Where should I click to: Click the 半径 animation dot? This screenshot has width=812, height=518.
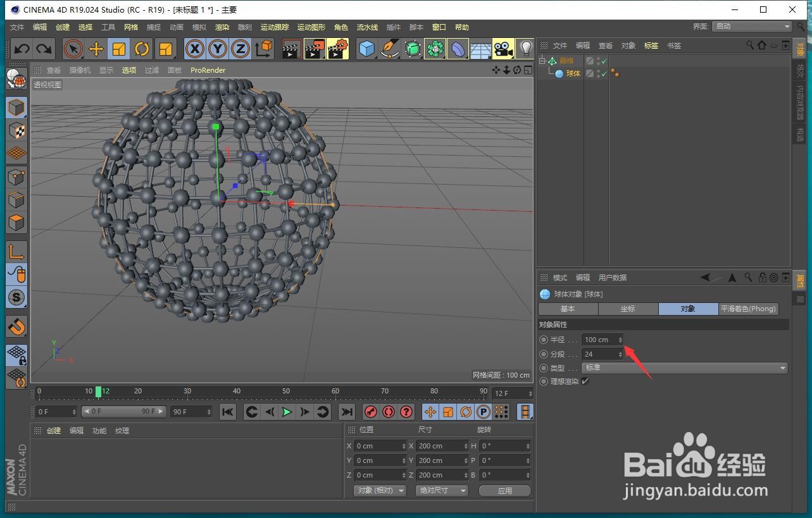point(544,340)
